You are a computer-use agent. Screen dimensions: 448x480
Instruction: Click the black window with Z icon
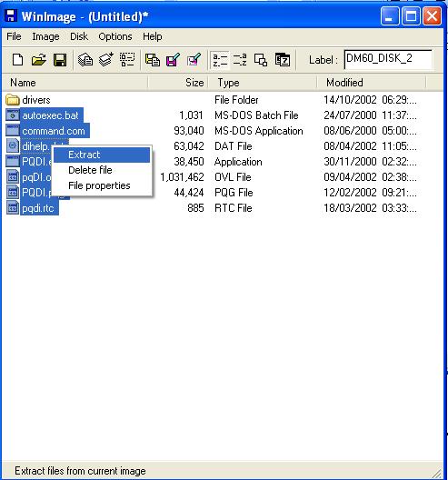282,60
